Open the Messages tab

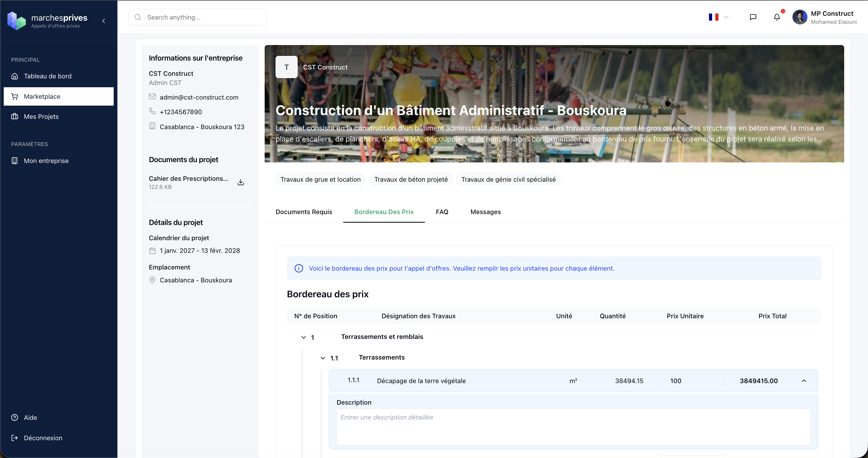(x=485, y=212)
